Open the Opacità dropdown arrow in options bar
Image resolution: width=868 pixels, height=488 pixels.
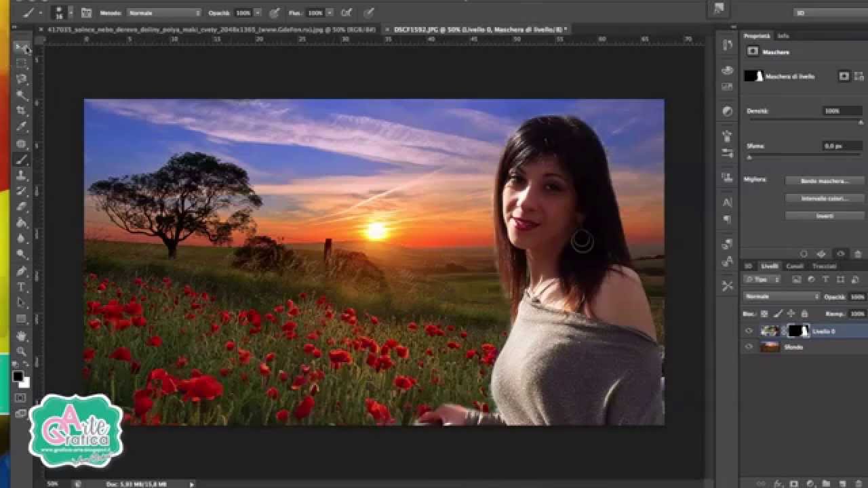257,13
